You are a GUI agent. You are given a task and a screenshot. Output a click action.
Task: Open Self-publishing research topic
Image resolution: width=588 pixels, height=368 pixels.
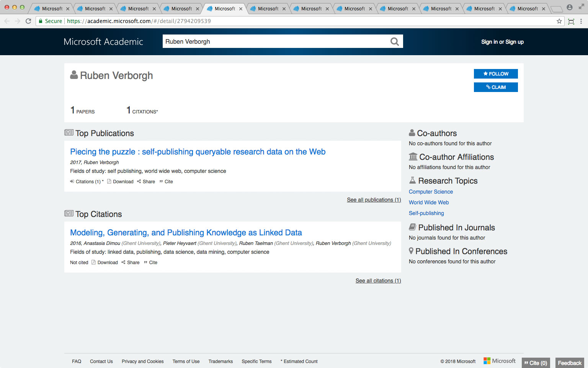(x=426, y=213)
